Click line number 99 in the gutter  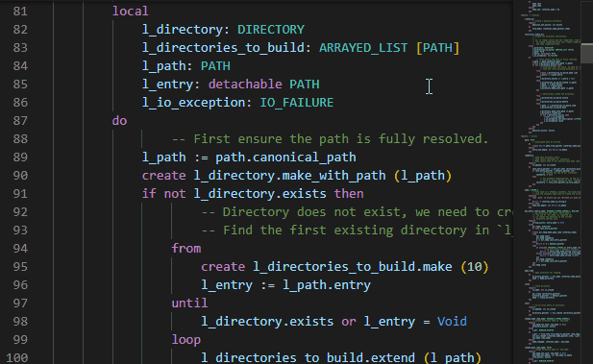[20, 340]
